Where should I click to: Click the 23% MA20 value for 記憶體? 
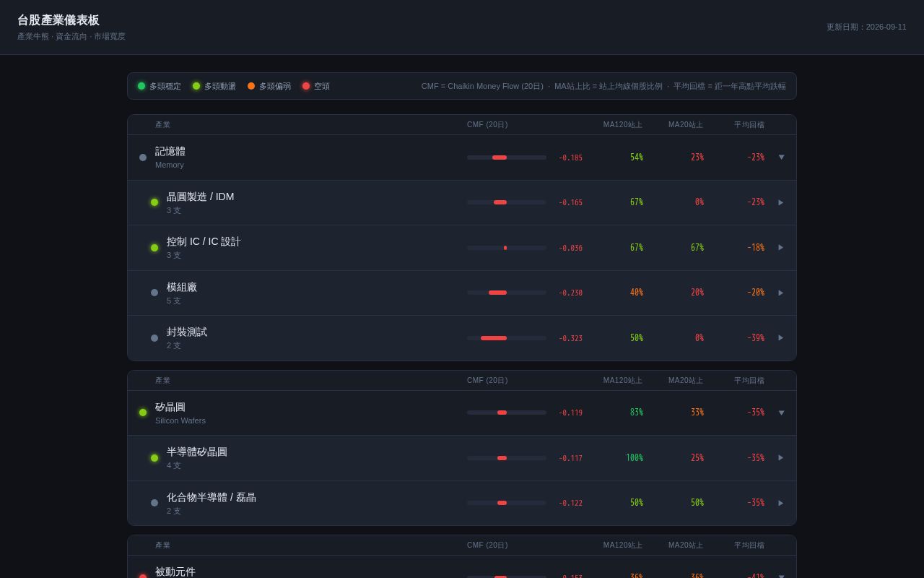click(x=697, y=158)
